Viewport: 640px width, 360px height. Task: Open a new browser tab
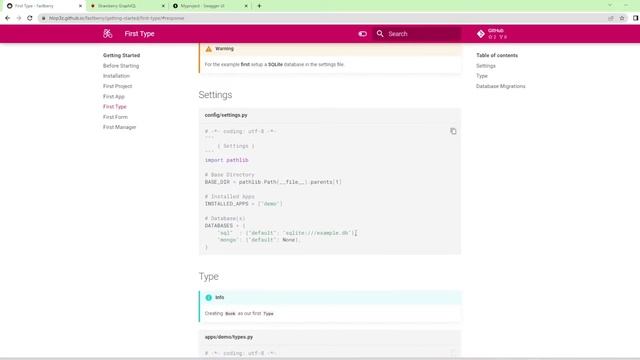[x=259, y=6]
